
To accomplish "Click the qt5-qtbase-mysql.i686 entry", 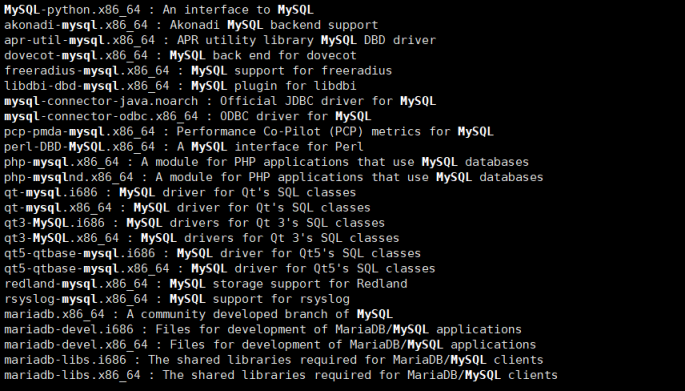I will (x=80, y=254).
